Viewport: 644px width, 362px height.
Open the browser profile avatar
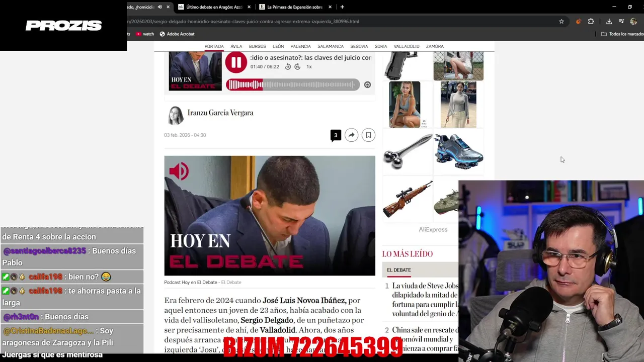coord(633,22)
